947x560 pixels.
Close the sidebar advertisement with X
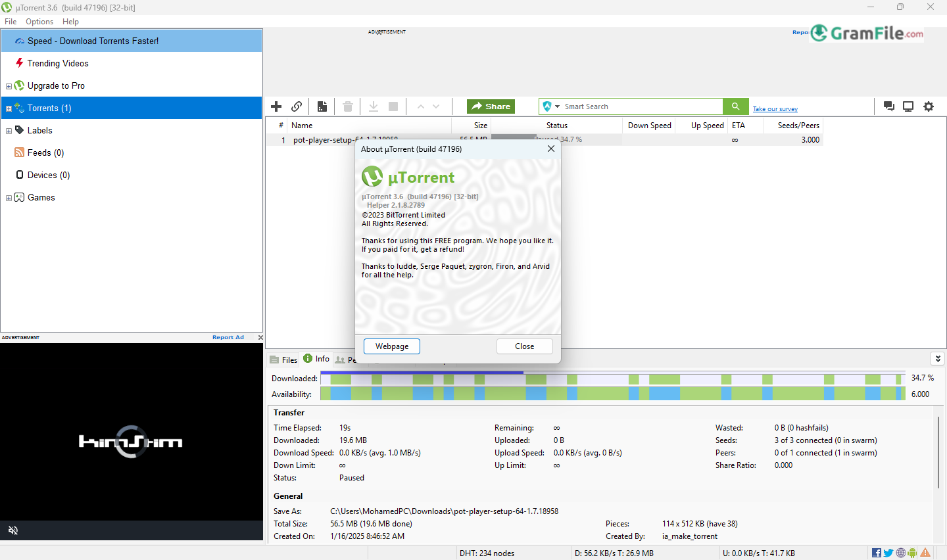[260, 337]
